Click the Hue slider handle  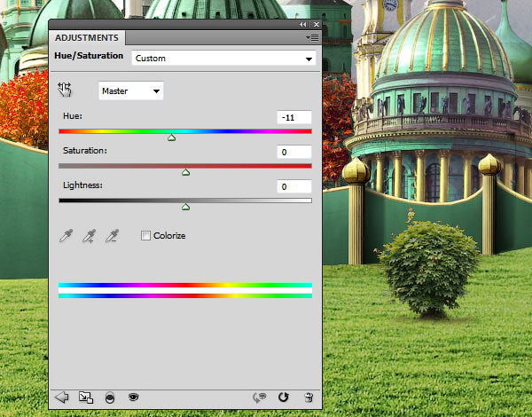pos(172,138)
